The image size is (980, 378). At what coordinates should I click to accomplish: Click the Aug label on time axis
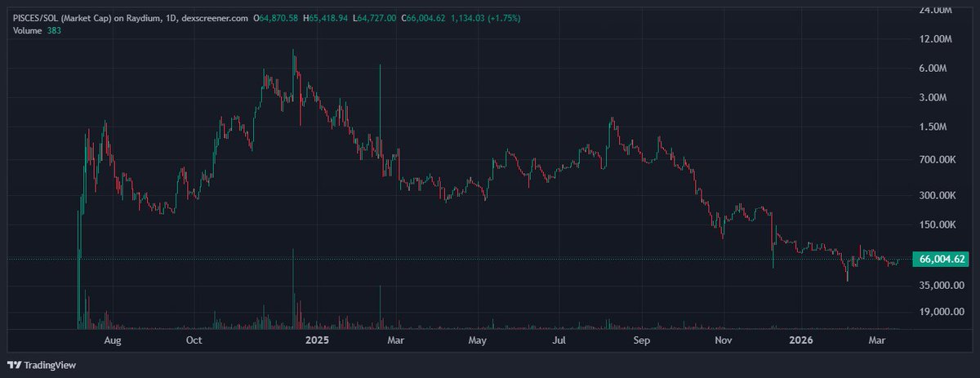114,340
